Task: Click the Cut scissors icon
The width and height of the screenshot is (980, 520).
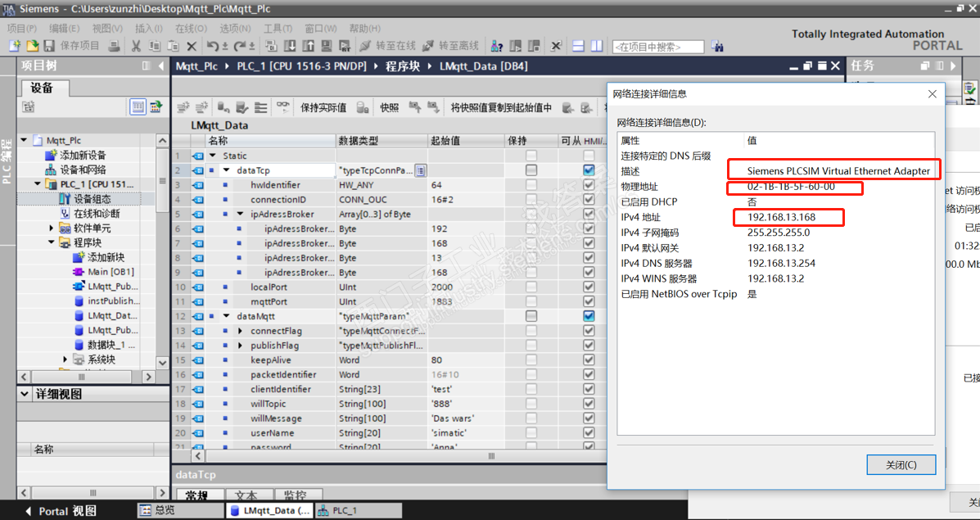Action: 136,46
